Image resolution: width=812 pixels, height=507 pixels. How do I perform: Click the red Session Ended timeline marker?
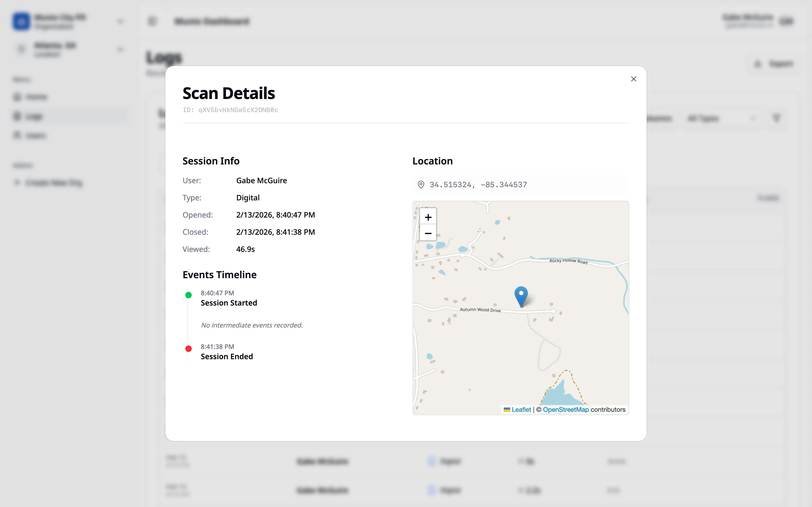tap(189, 348)
